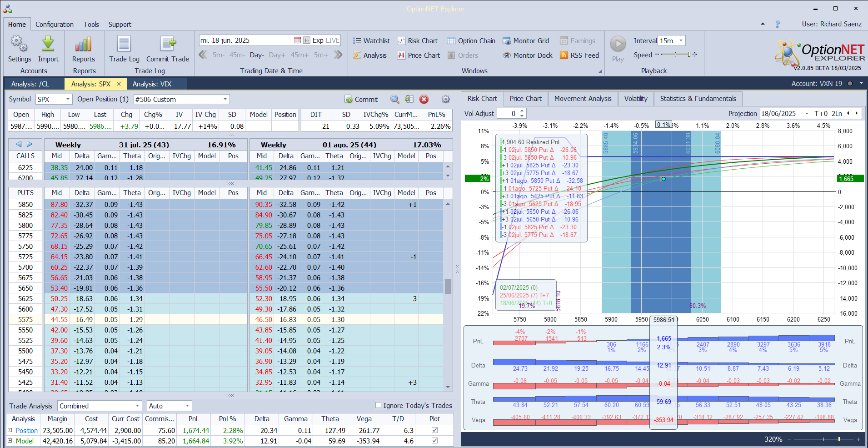The height and width of the screenshot is (448, 868).
Task: Open the Watchlist window
Action: [372, 40]
